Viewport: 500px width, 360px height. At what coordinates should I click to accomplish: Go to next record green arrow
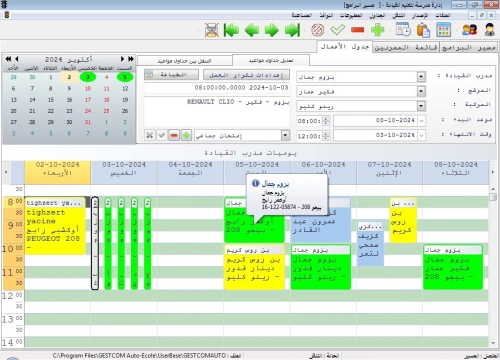[272, 30]
